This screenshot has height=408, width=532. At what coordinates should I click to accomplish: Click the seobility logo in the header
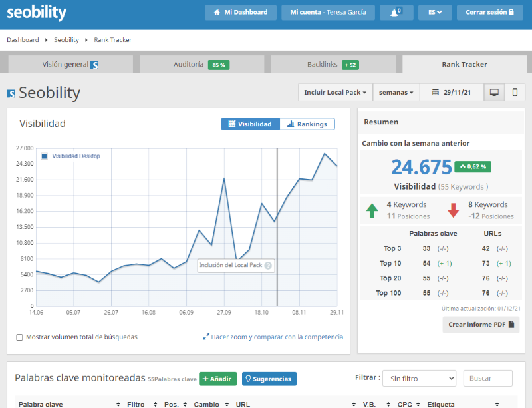click(37, 13)
